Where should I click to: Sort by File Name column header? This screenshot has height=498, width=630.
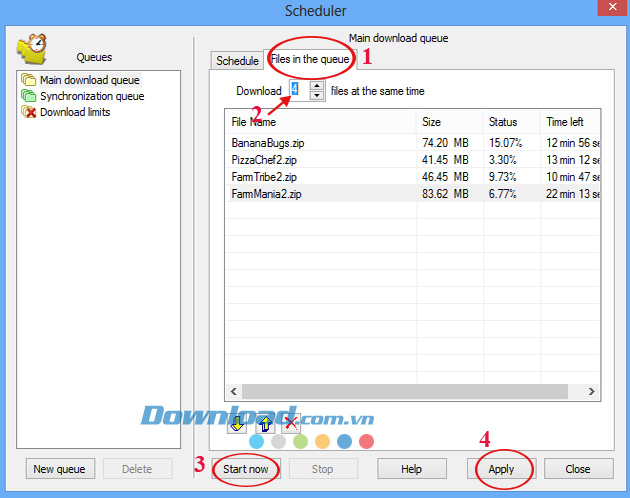pos(320,122)
